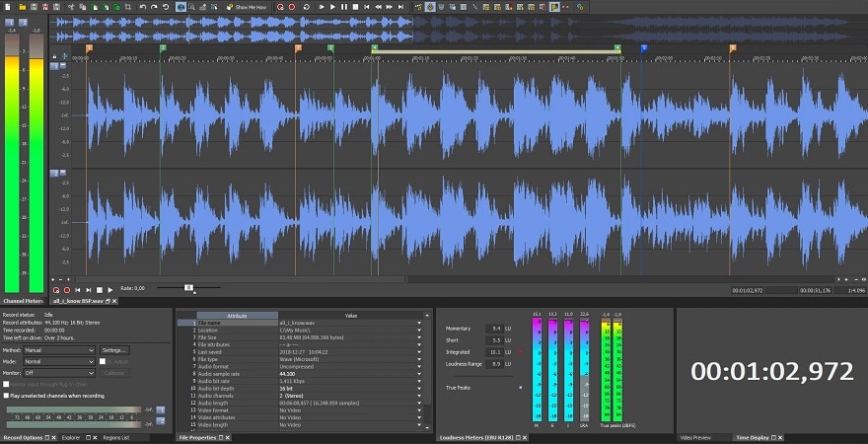Viewport: 868px width, 444px height.
Task: Toggle Loop Playback icon in the toolbar
Action: [306, 7]
